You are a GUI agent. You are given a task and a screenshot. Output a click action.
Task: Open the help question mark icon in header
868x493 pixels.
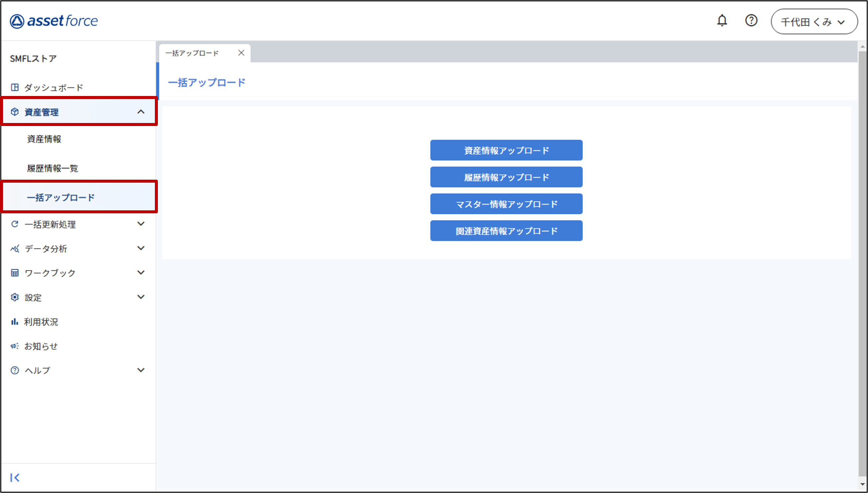click(751, 21)
